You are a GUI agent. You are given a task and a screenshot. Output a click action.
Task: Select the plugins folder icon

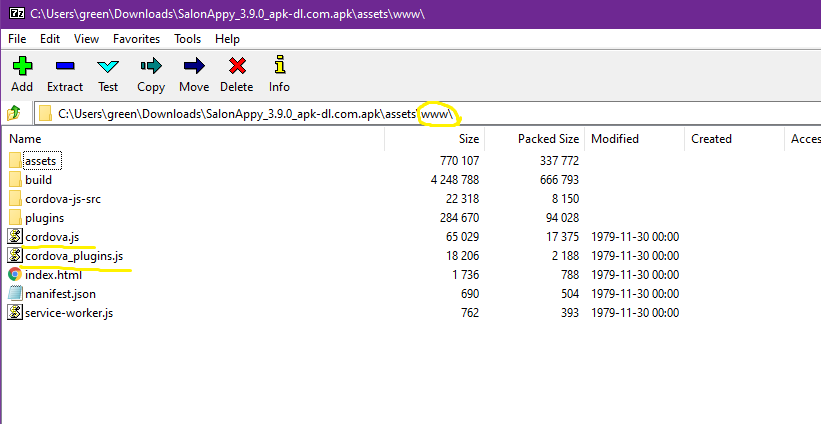click(15, 218)
